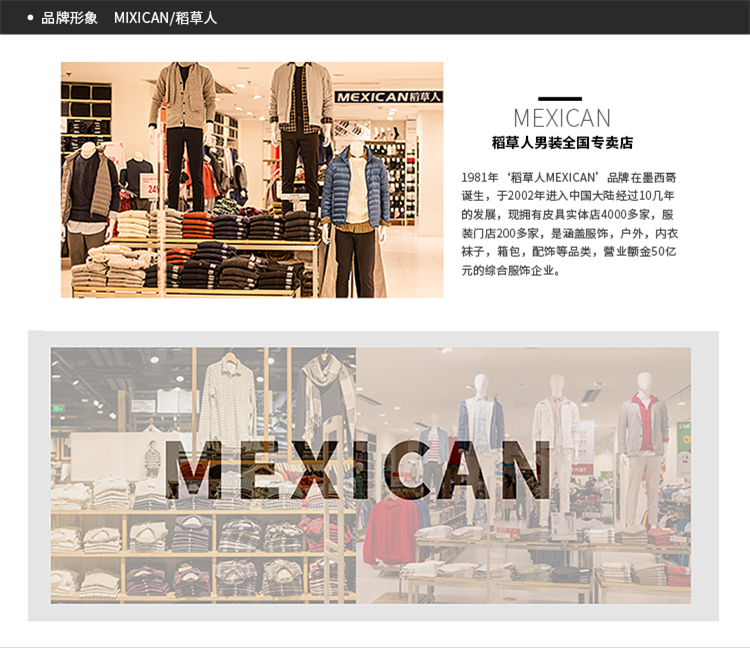Screen dimensions: 750x648
Task: Click the paragraph line starting 1981年
Action: [569, 177]
